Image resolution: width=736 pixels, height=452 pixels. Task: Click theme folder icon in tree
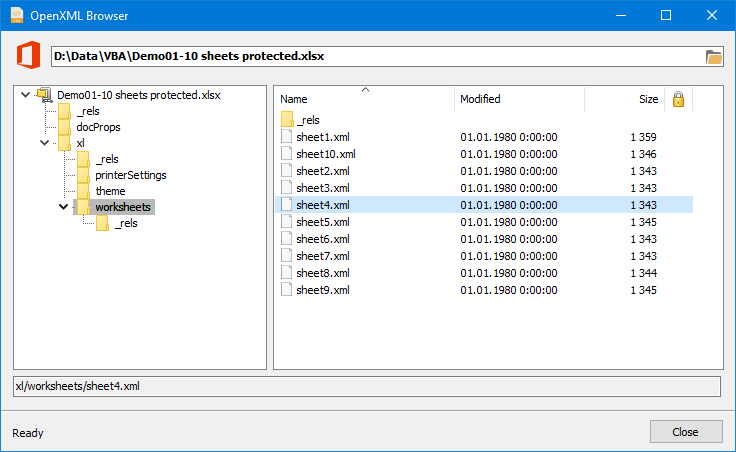[x=83, y=191]
